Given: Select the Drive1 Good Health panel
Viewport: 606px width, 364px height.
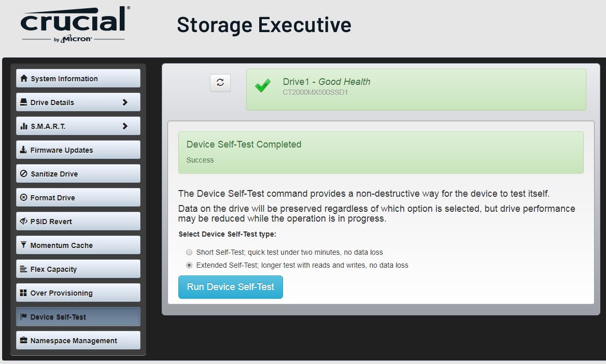Looking at the screenshot, I should click(x=416, y=90).
